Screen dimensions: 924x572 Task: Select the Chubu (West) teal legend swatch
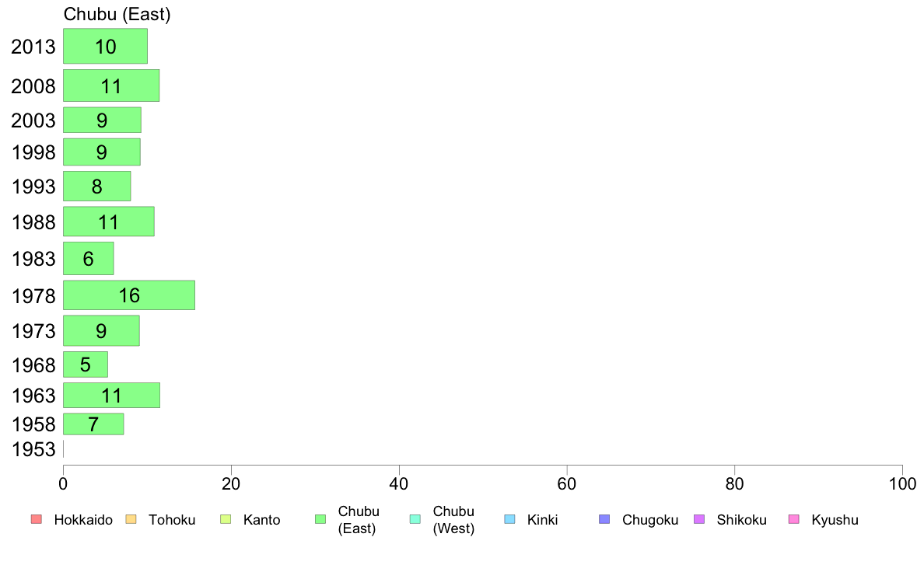click(x=415, y=519)
